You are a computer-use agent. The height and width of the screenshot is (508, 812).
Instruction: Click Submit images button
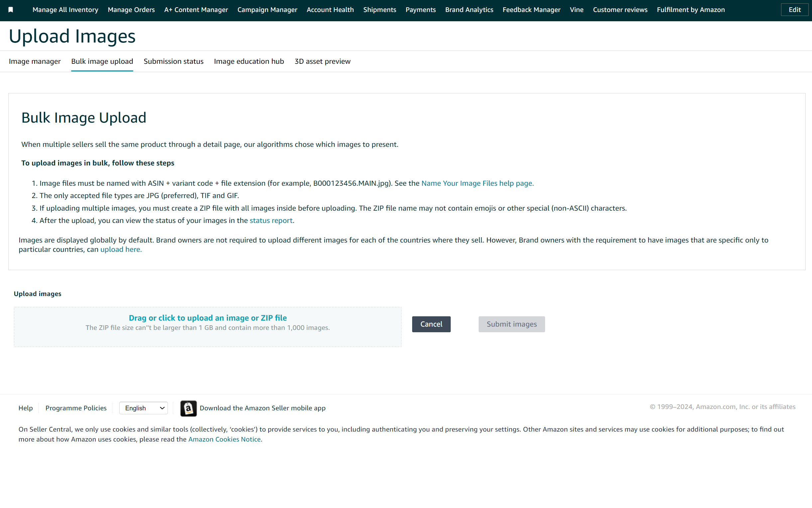click(512, 324)
